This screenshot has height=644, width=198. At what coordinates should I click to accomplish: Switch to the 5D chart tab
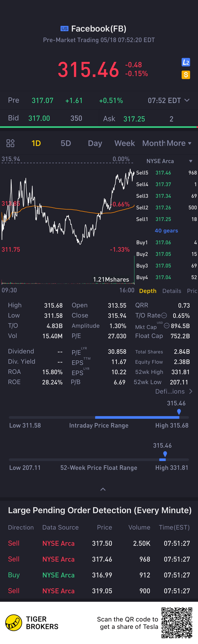(x=66, y=143)
